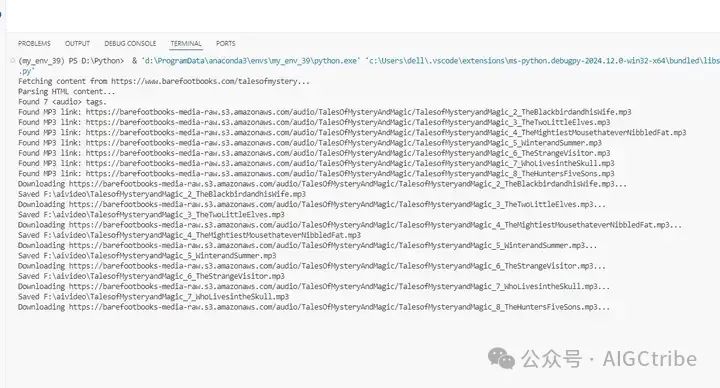Open Downloading URL for WinterandSummer.mp3
Image resolution: width=720 pixels, height=388 pixels.
333,246
